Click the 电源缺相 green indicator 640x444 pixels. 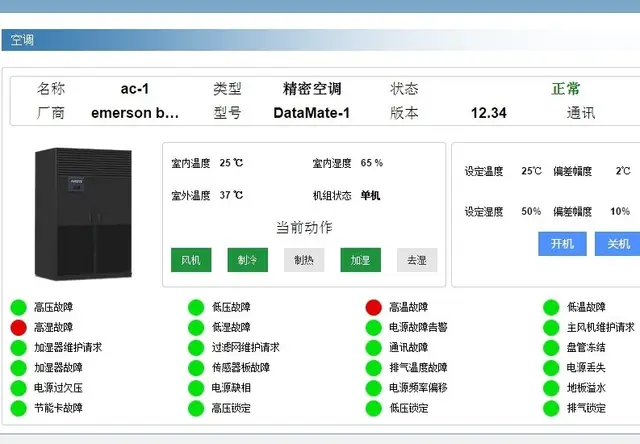click(x=196, y=388)
